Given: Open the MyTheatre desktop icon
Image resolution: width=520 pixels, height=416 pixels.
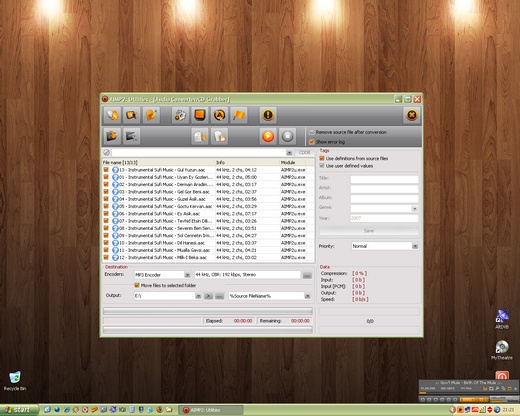Looking at the screenshot, I should [502, 350].
